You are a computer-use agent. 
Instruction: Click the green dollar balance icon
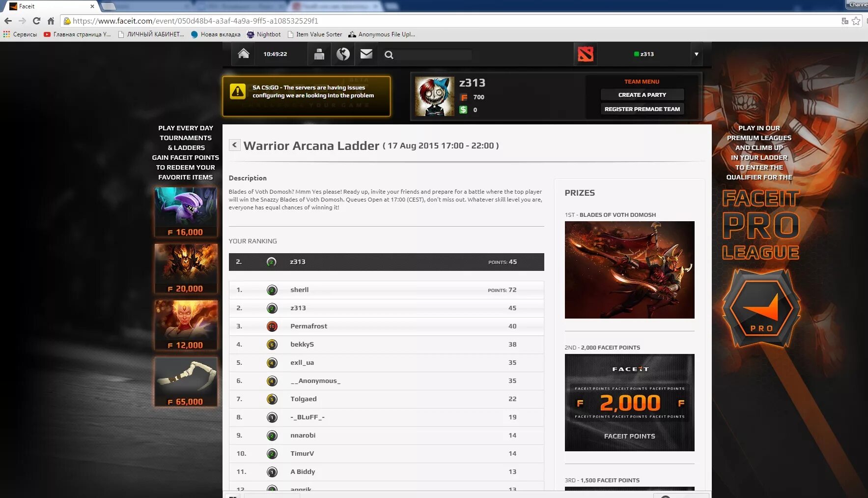pos(463,110)
